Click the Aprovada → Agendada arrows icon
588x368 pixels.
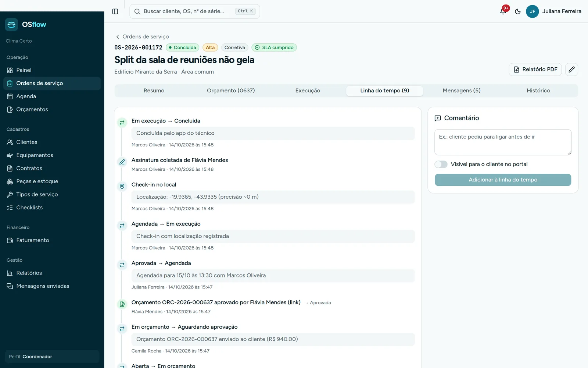(x=122, y=265)
